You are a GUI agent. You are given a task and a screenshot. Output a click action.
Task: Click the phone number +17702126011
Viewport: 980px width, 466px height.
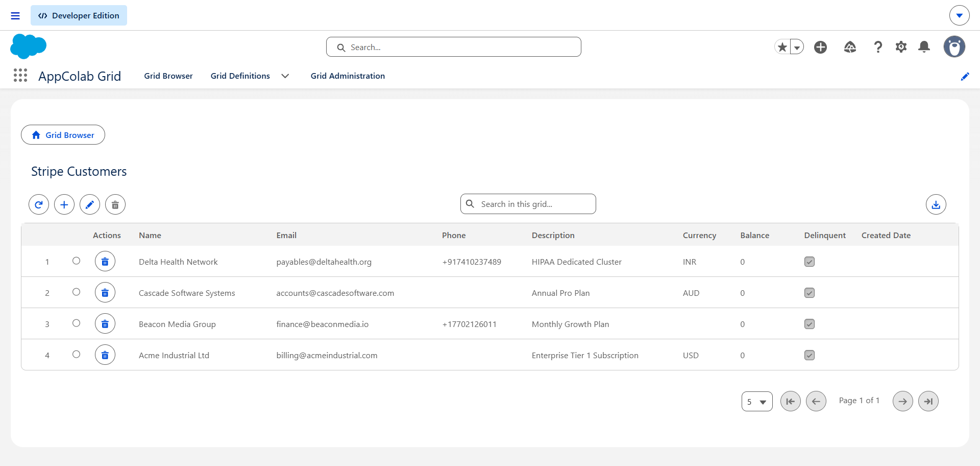[x=470, y=324]
